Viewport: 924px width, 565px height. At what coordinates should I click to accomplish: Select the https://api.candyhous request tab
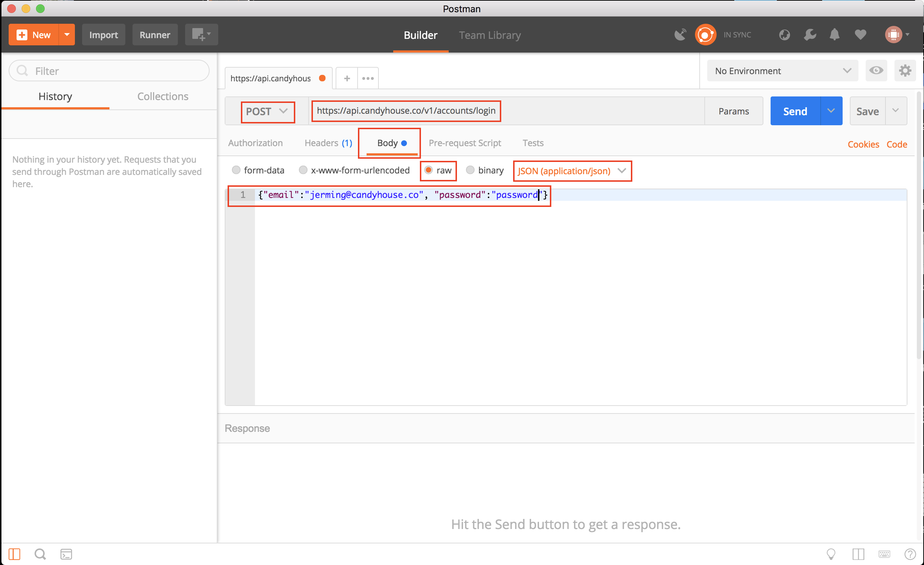point(278,78)
